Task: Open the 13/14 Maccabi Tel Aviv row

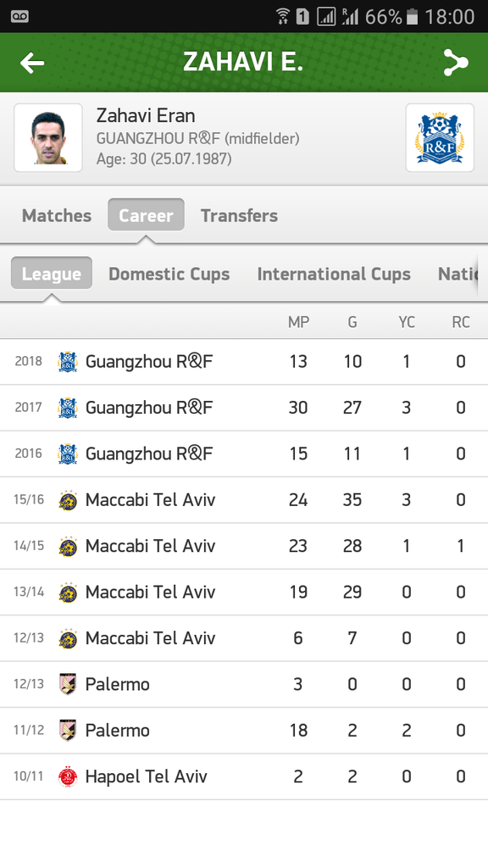Action: click(244, 593)
